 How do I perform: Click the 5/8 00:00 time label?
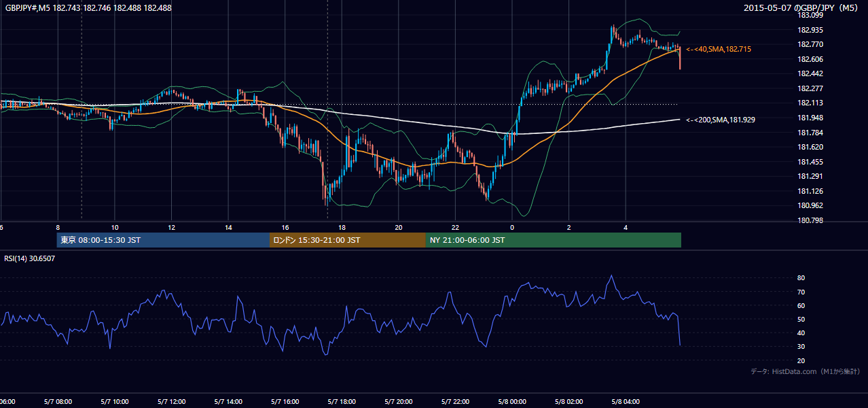click(x=512, y=402)
